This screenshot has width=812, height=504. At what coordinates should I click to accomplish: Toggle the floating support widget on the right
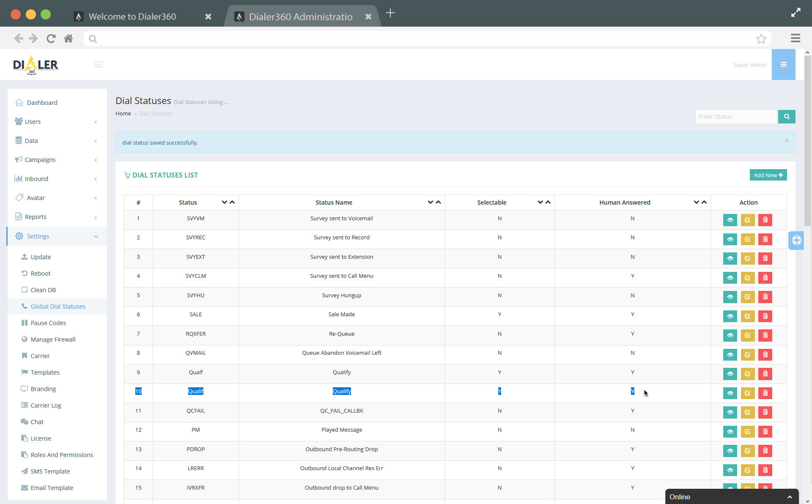click(796, 240)
